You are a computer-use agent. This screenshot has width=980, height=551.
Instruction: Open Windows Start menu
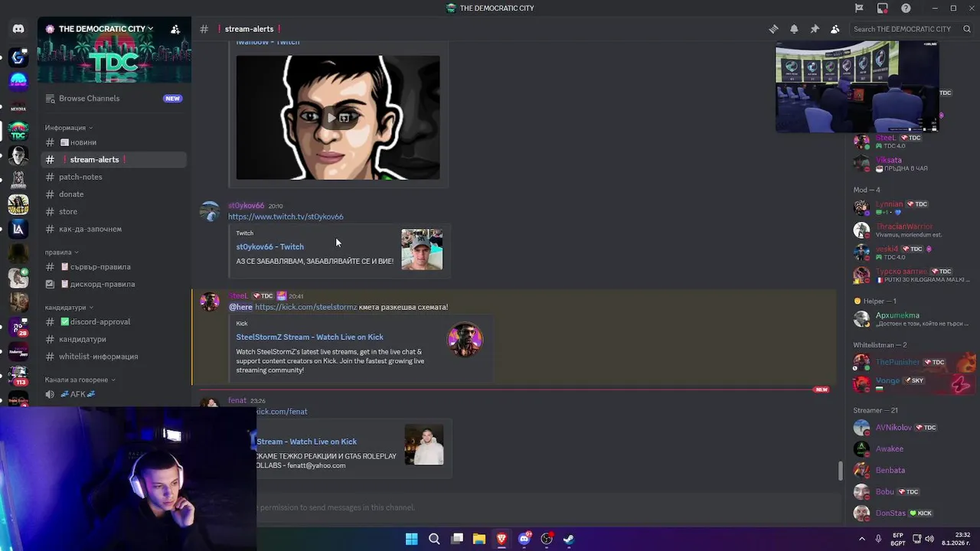[411, 539]
